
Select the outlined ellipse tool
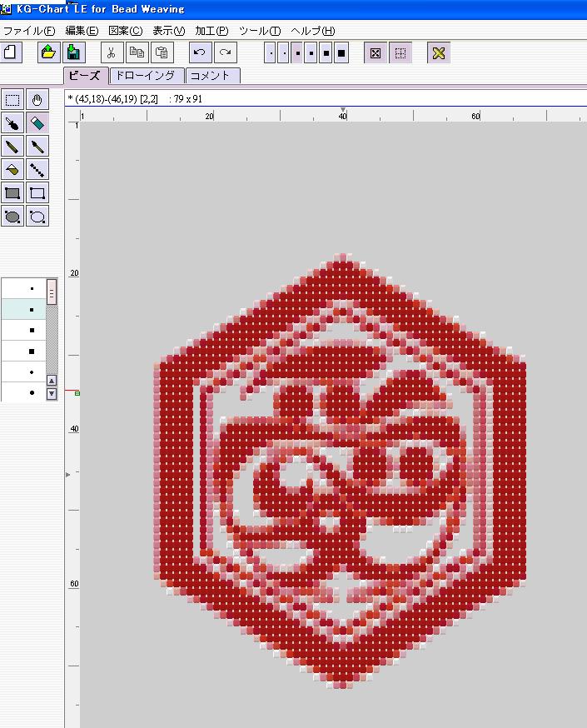click(x=37, y=217)
